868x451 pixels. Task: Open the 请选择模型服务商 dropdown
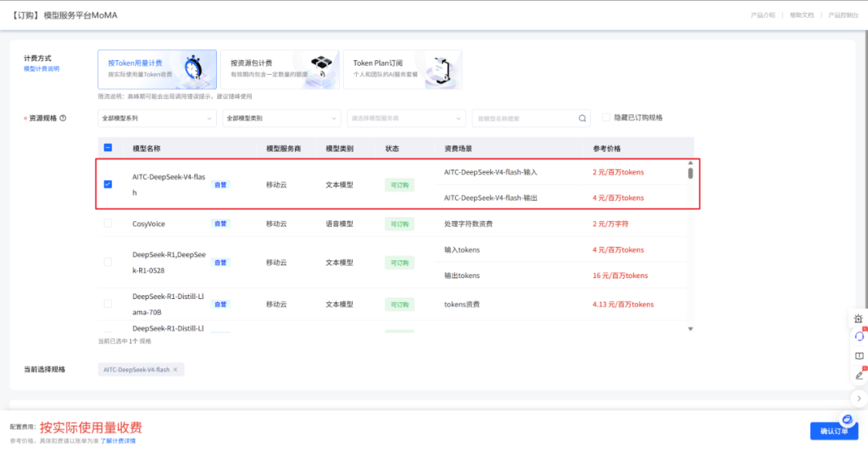407,118
